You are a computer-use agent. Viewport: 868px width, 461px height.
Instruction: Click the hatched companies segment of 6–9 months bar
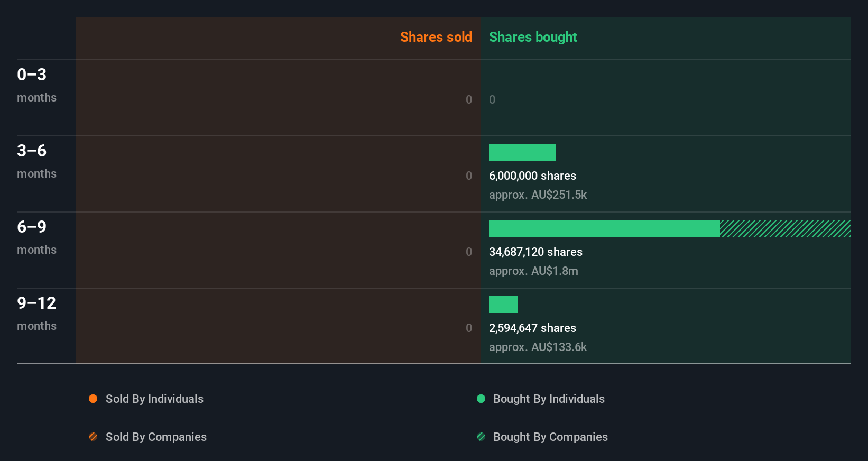tap(786, 228)
